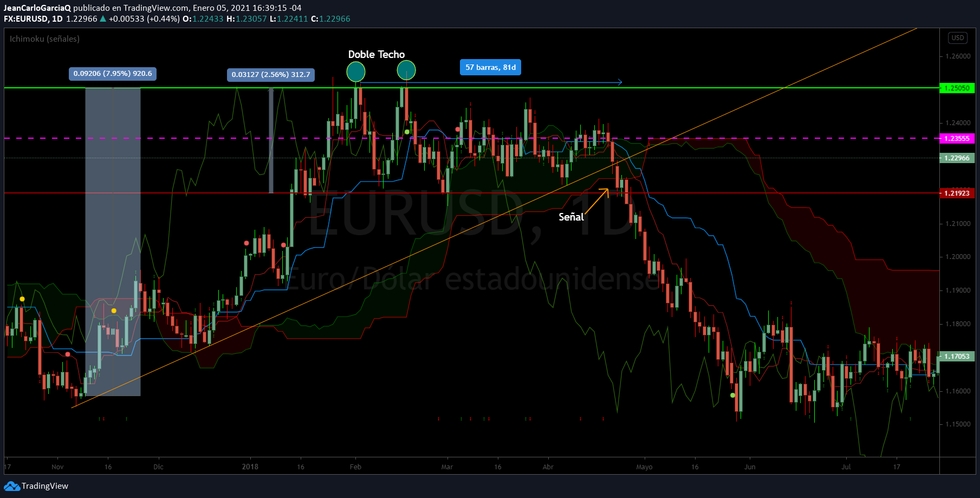Click the 1D interval text in header
The image size is (980, 498).
57,19
